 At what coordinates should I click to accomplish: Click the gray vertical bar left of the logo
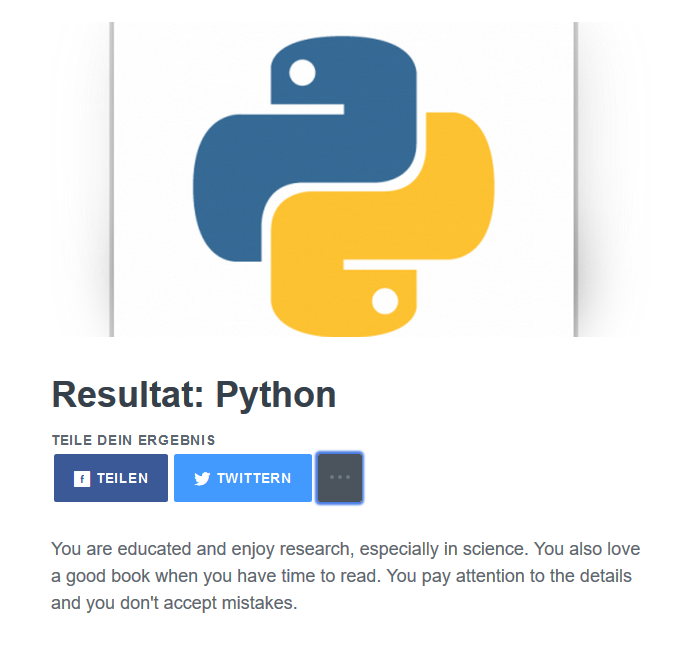click(x=112, y=180)
